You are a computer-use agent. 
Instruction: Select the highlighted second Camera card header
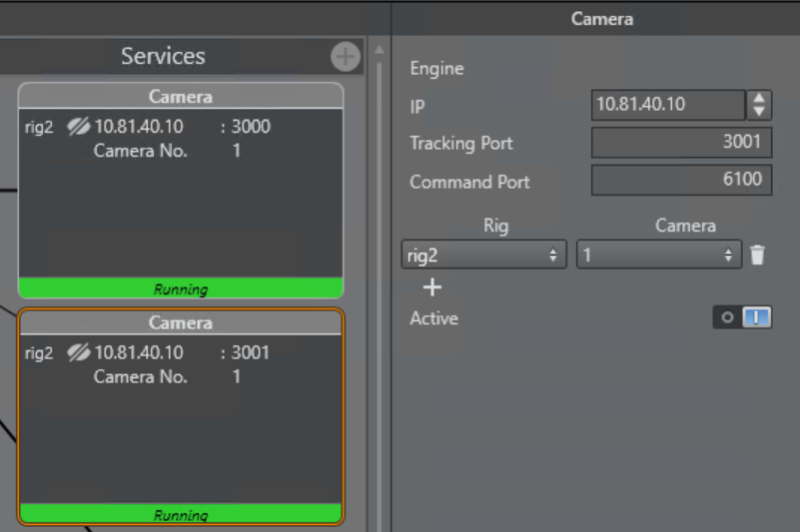click(x=181, y=322)
